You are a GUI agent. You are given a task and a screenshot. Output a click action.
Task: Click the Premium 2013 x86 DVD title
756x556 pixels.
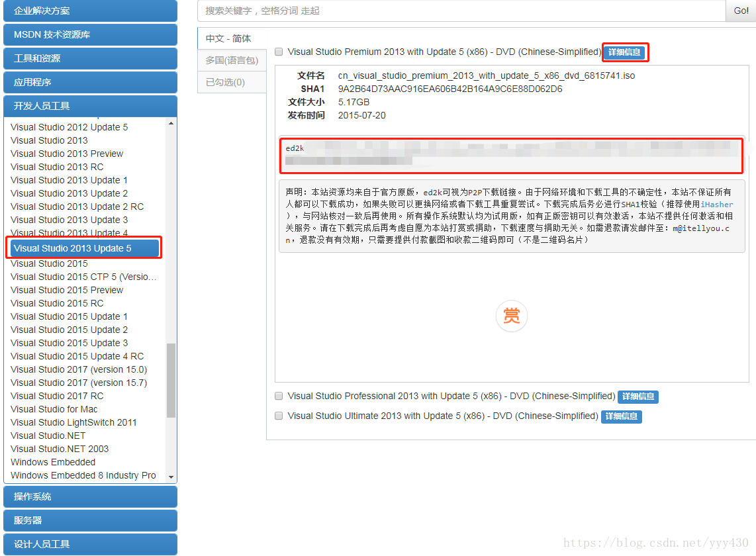tap(444, 52)
